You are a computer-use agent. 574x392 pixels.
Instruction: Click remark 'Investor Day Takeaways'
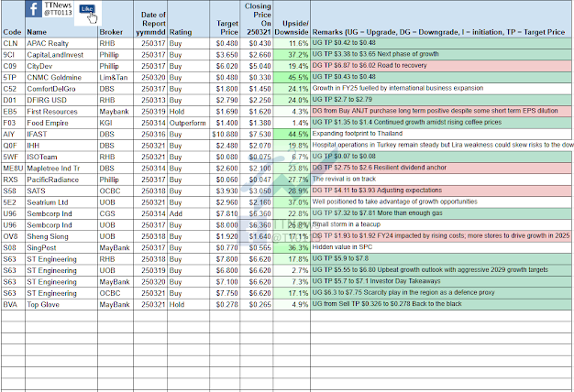(405, 281)
